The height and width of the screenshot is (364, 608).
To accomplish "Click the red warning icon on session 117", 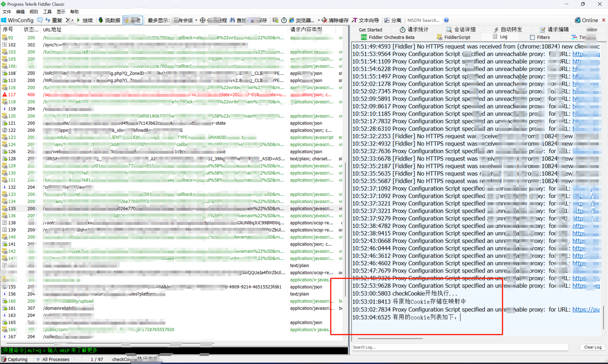I will pyautogui.click(x=5, y=95).
